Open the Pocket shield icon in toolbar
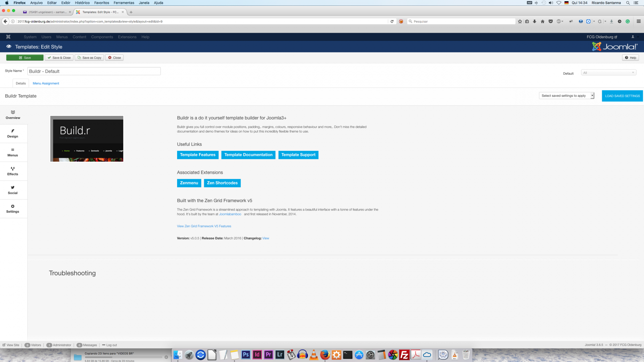This screenshot has width=644, height=362. pyautogui.click(x=551, y=22)
